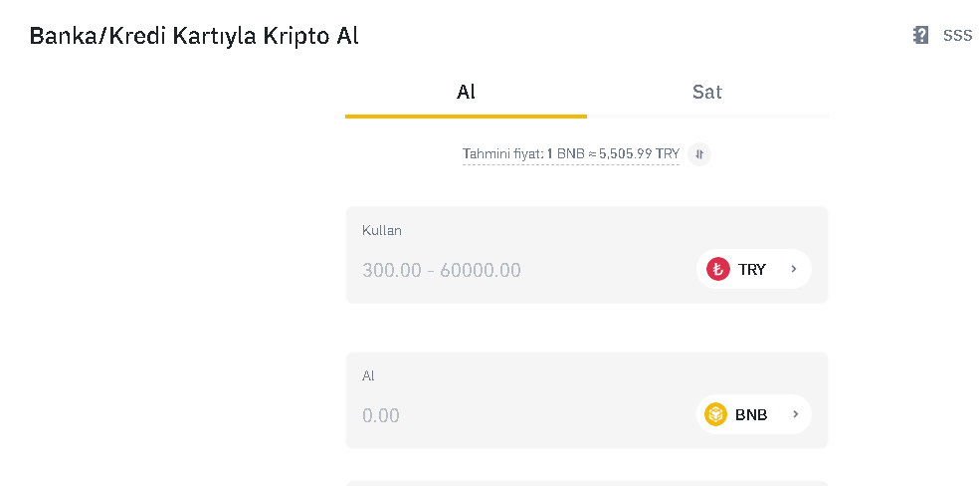Switch to the Sat tab
The image size is (980, 486).
(x=706, y=92)
